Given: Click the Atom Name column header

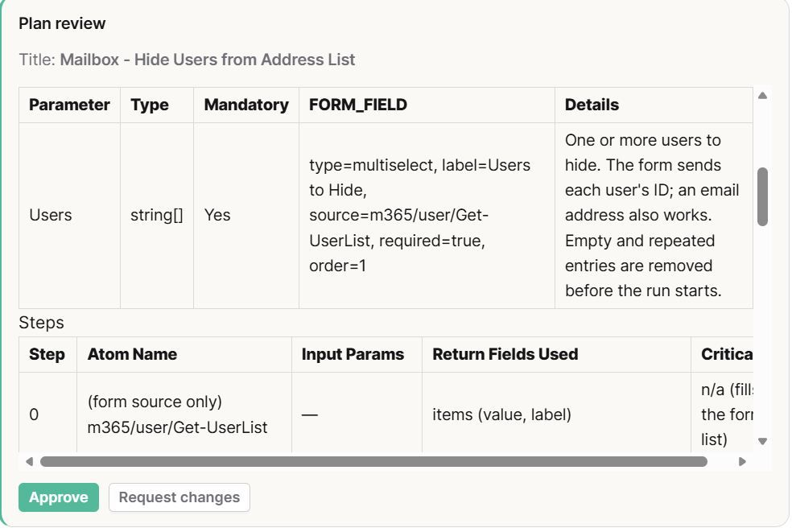Looking at the screenshot, I should coord(184,355).
